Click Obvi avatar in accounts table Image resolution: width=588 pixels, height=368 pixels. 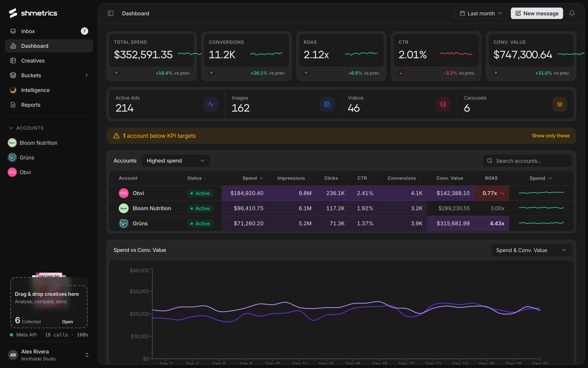(124, 193)
